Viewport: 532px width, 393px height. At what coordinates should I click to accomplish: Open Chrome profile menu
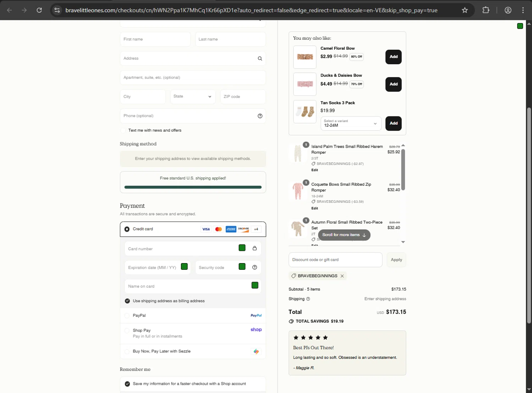tap(508, 10)
